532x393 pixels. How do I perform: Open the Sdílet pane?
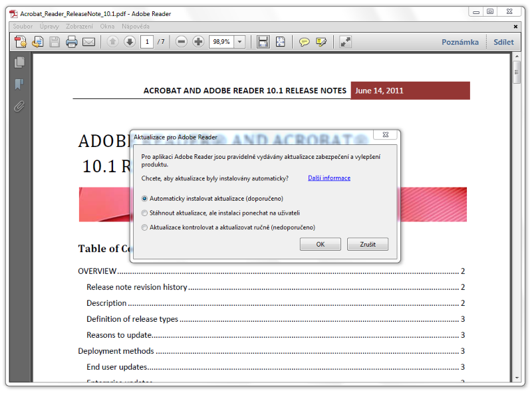point(503,42)
